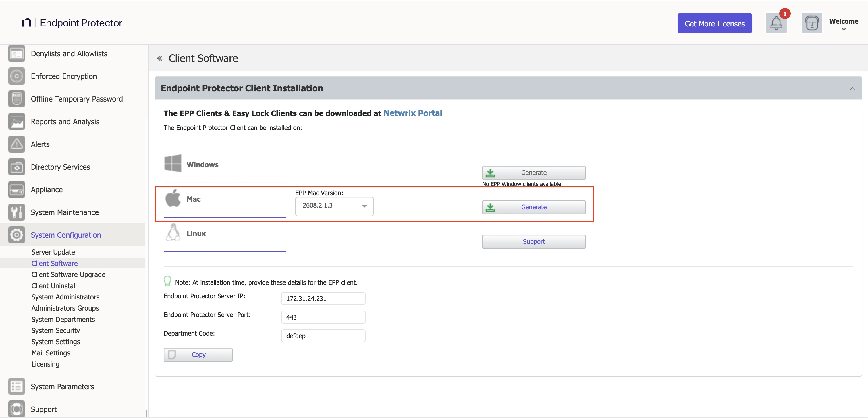Select the Client Software menu item

point(72,263)
